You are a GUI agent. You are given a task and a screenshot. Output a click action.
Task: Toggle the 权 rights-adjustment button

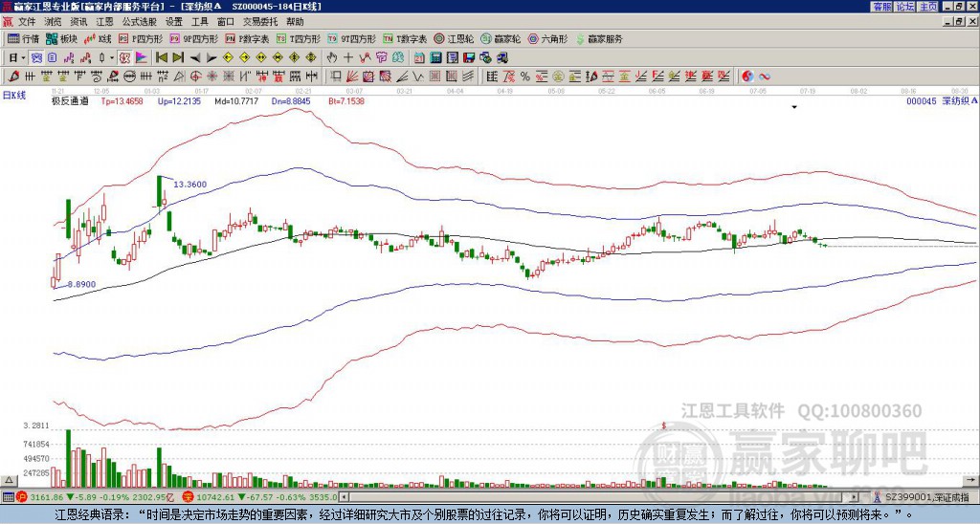[123, 58]
